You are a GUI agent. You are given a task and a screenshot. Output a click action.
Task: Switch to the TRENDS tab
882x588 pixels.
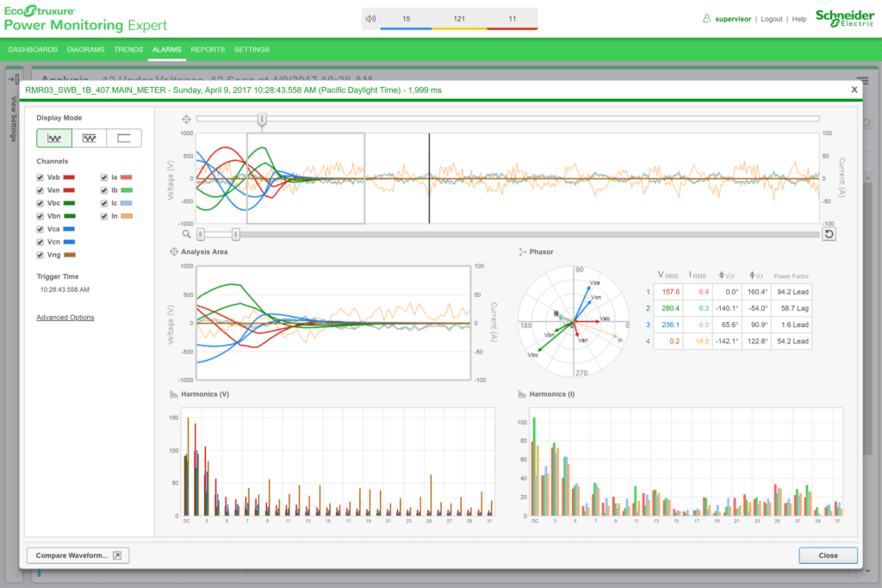(x=128, y=49)
